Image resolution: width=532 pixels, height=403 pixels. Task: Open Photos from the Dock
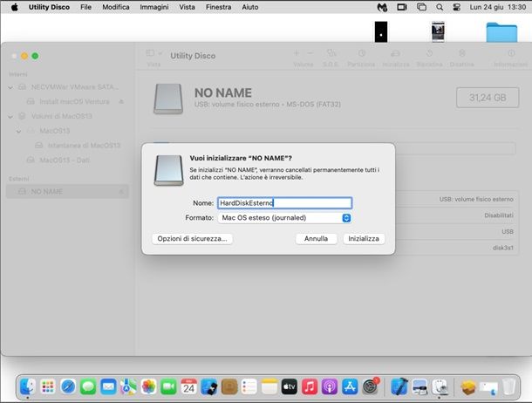pos(148,386)
